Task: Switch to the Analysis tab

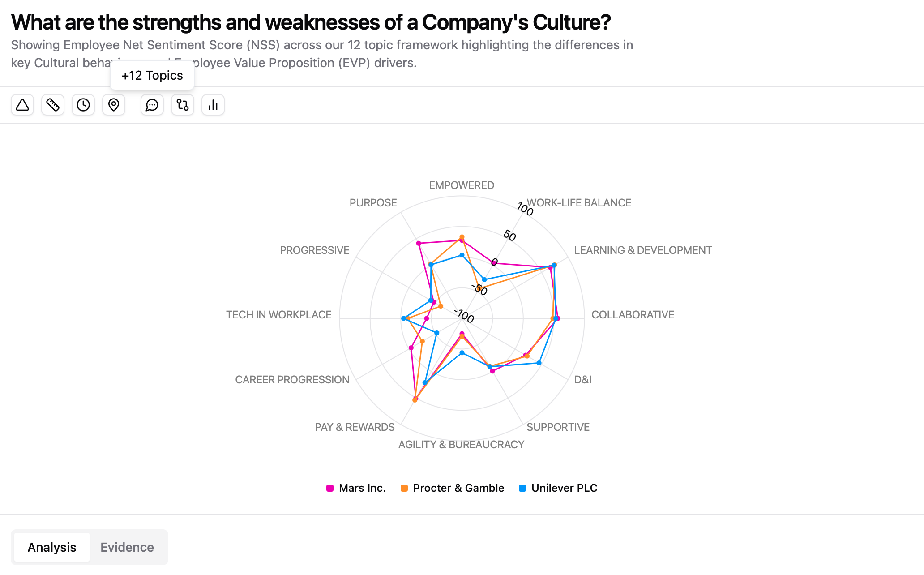Action: (x=52, y=547)
